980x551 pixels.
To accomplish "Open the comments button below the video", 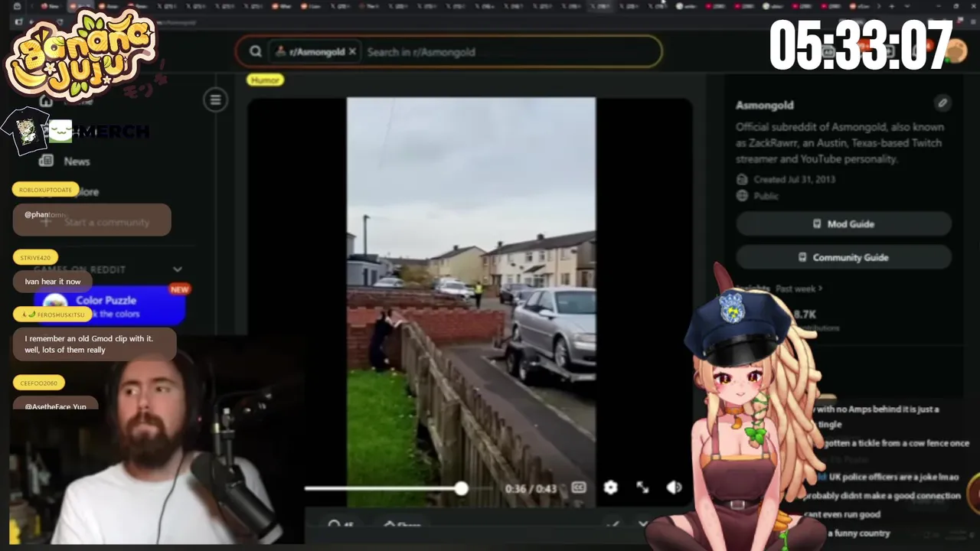I will 341,525.
